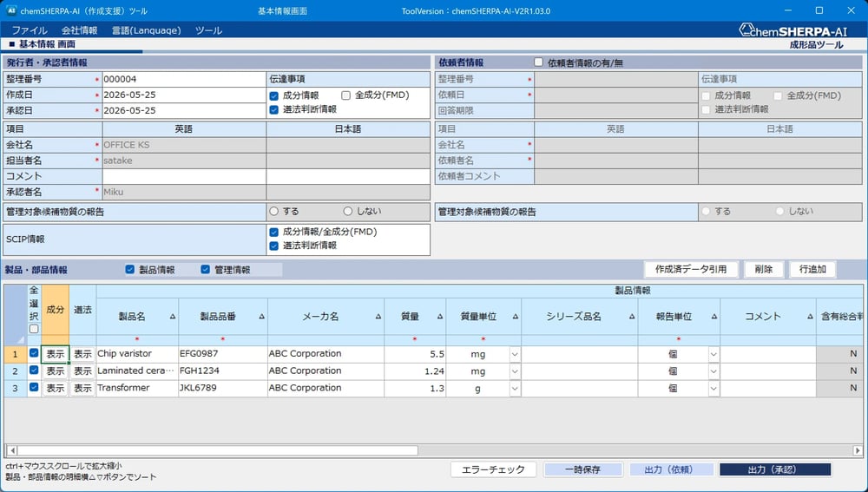Show 成分 for Transformer row
Image resolution: width=868 pixels, height=492 pixels.
tap(56, 389)
